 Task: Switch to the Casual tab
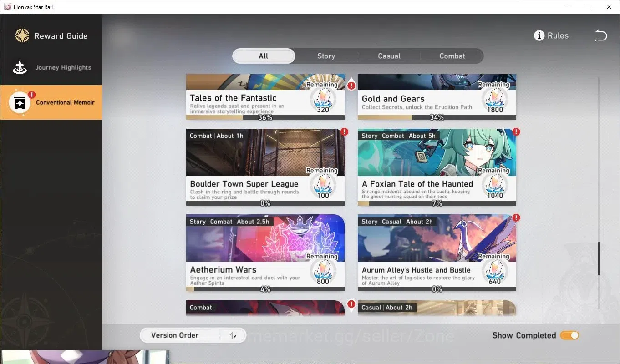pyautogui.click(x=389, y=56)
